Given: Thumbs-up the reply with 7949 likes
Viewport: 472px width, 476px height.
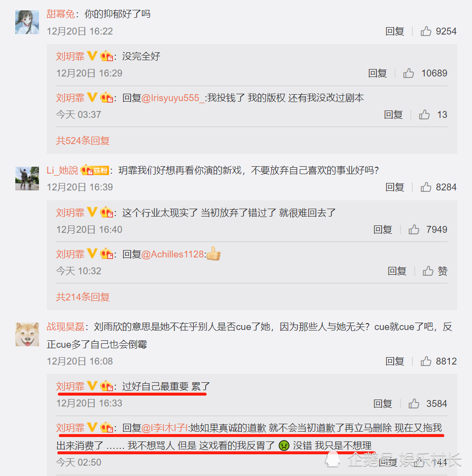Looking at the screenshot, I should click(414, 229).
